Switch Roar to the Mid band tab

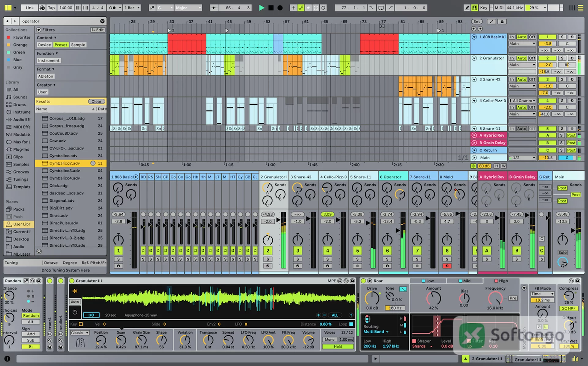[464, 281]
